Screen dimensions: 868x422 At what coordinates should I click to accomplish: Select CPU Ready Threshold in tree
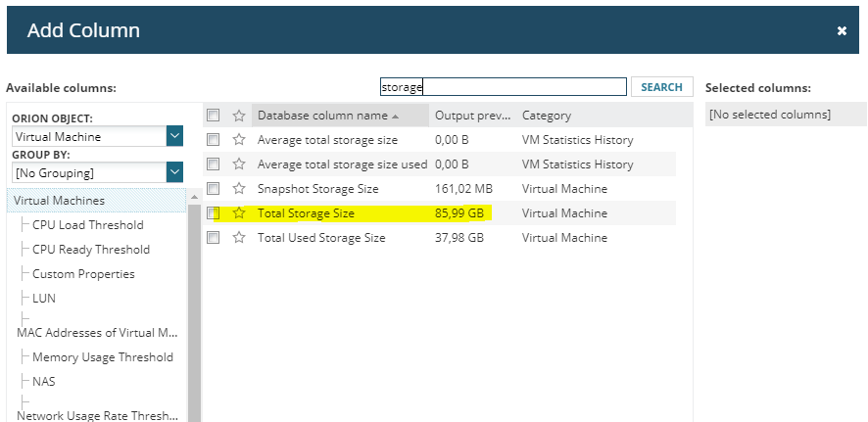[91, 250]
